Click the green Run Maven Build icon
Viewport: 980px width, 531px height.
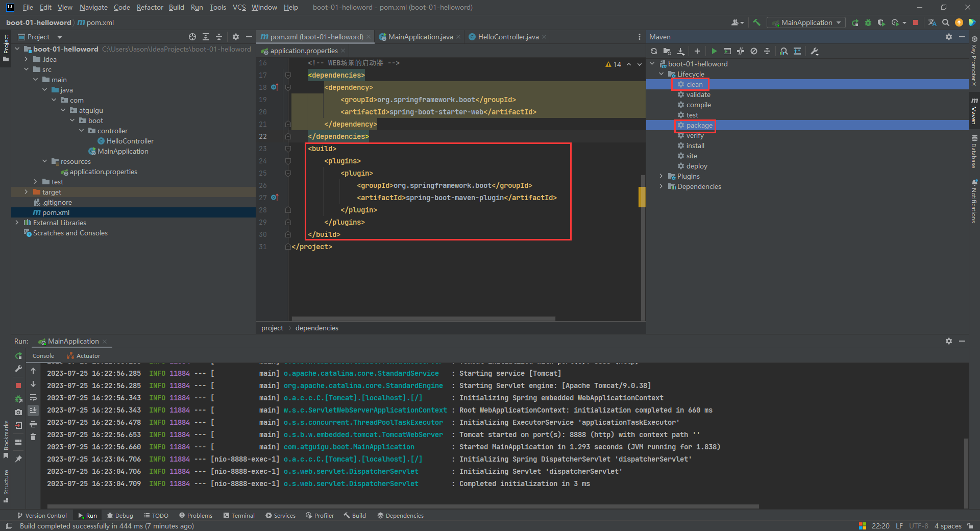coord(714,51)
